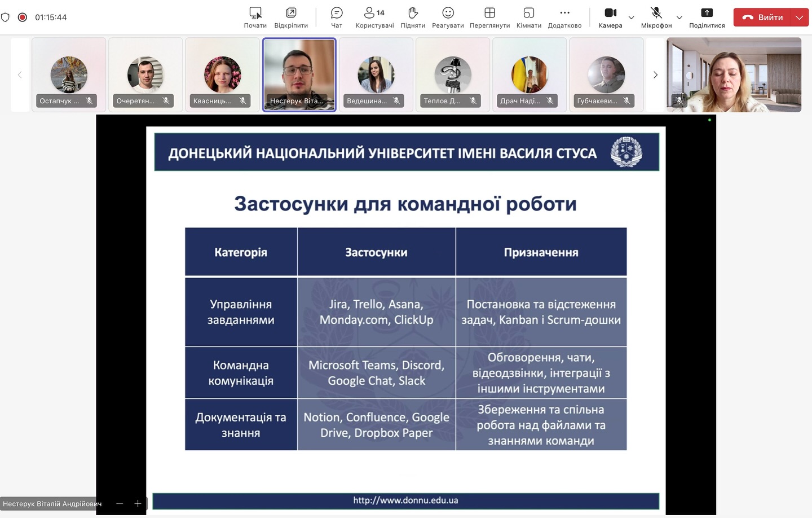Select Ведешина participant tile
The height and width of the screenshot is (518, 812).
376,74
